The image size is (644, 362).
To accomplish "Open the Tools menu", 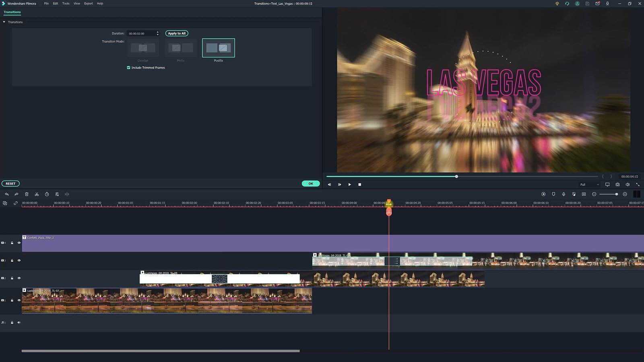I will (x=66, y=4).
